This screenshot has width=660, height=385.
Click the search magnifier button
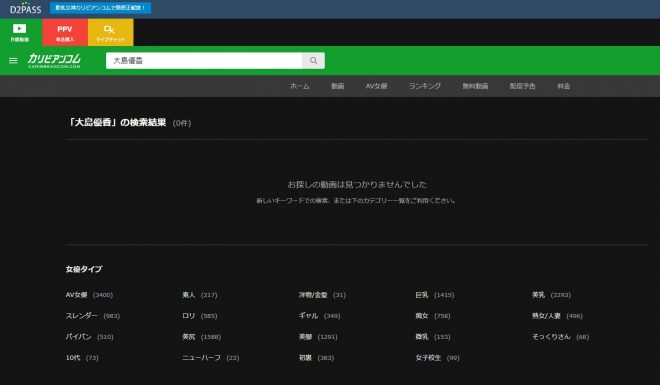313,61
